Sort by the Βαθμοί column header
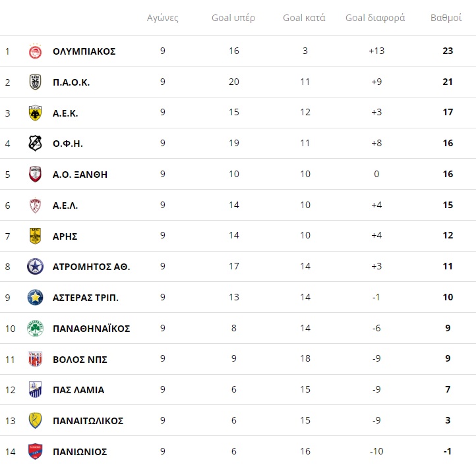The image size is (476, 465). pyautogui.click(x=446, y=18)
